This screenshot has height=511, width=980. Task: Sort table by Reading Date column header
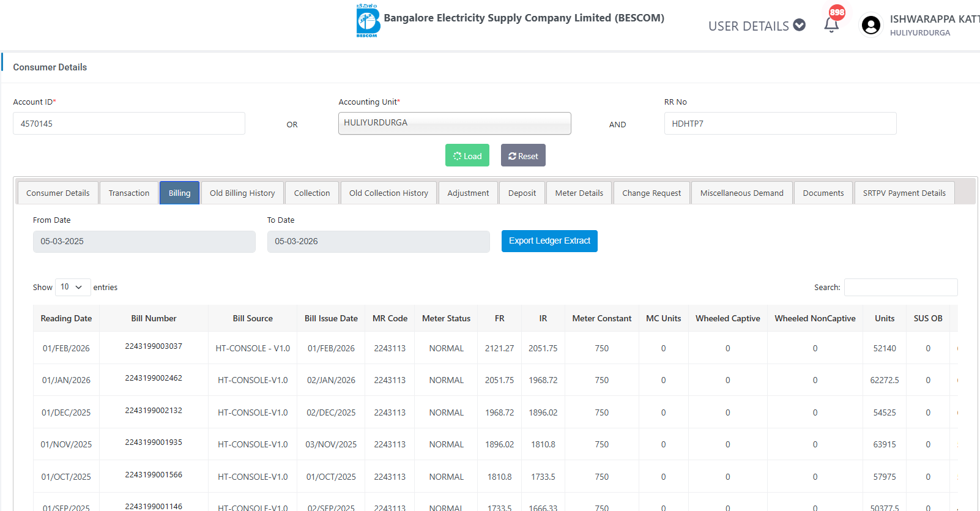(x=66, y=319)
